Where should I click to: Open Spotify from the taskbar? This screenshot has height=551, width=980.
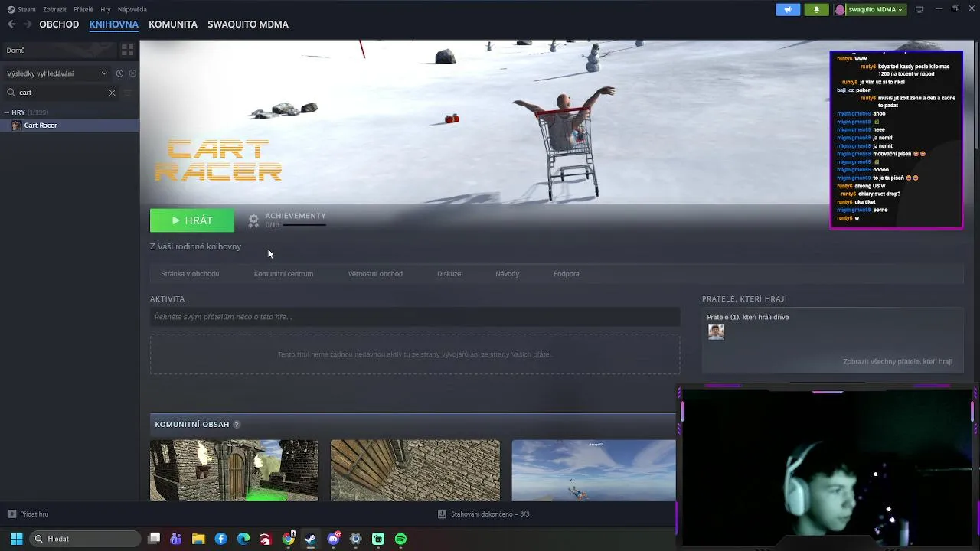400,539
